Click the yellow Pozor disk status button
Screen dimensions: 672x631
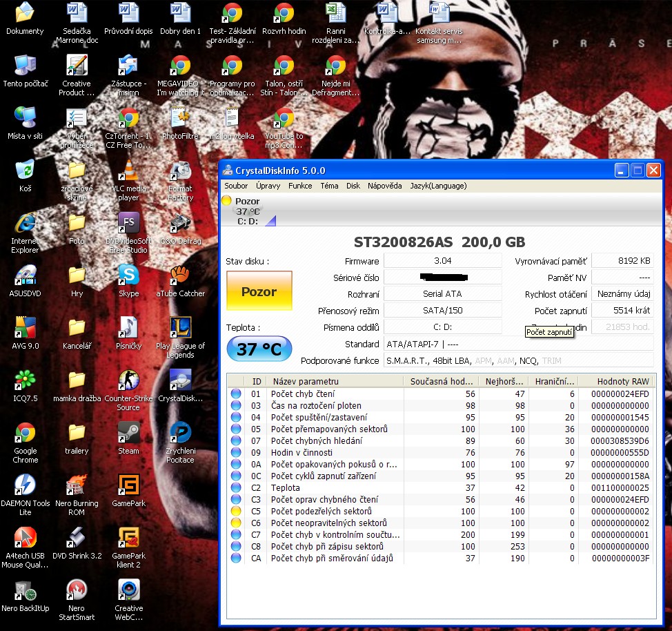(x=259, y=291)
